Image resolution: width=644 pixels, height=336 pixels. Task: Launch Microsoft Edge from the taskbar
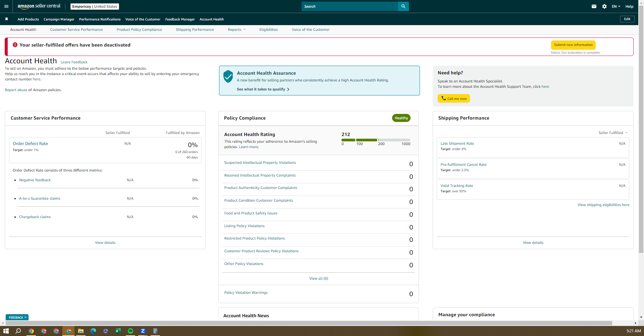pyautogui.click(x=93, y=331)
